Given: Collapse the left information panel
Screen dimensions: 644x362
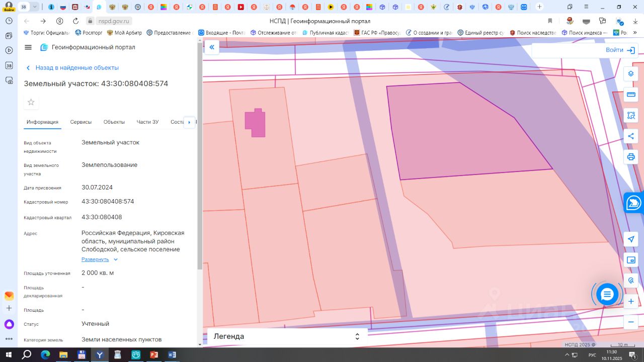Looking at the screenshot, I should [212, 47].
